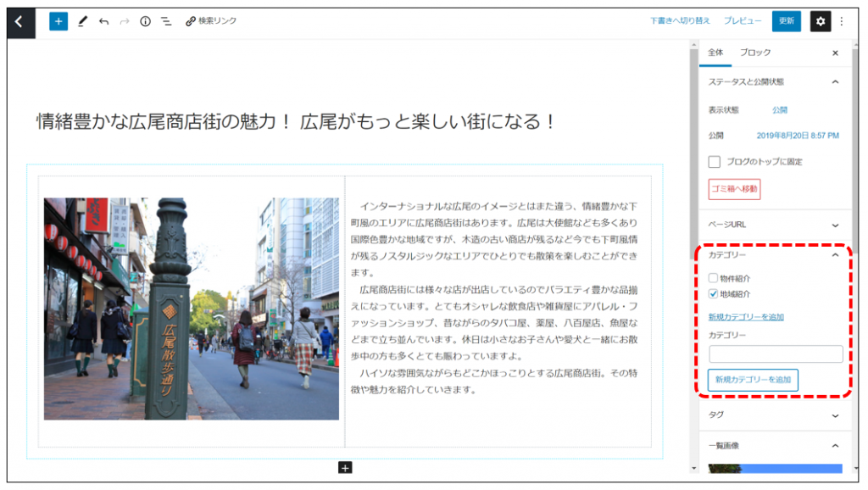The width and height of the screenshot is (868, 490).
Task: Switch to the ブロック tab
Action: pyautogui.click(x=755, y=53)
